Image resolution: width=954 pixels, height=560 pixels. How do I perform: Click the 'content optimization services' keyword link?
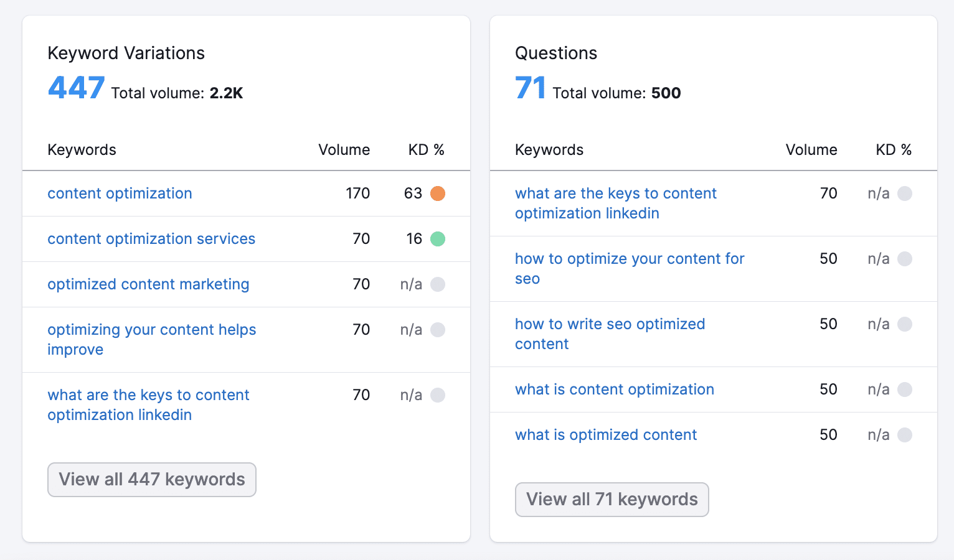151,239
